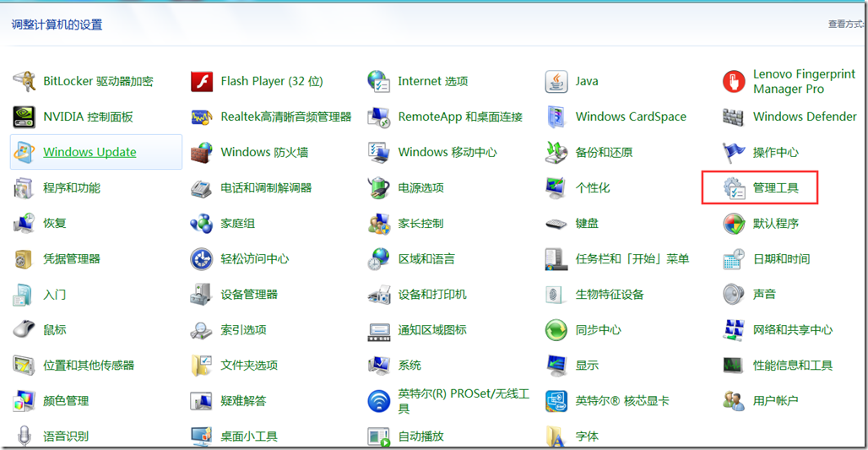The image size is (868, 450).
Task: Open the Flash Player (32 位) icon
Action: coord(202,81)
